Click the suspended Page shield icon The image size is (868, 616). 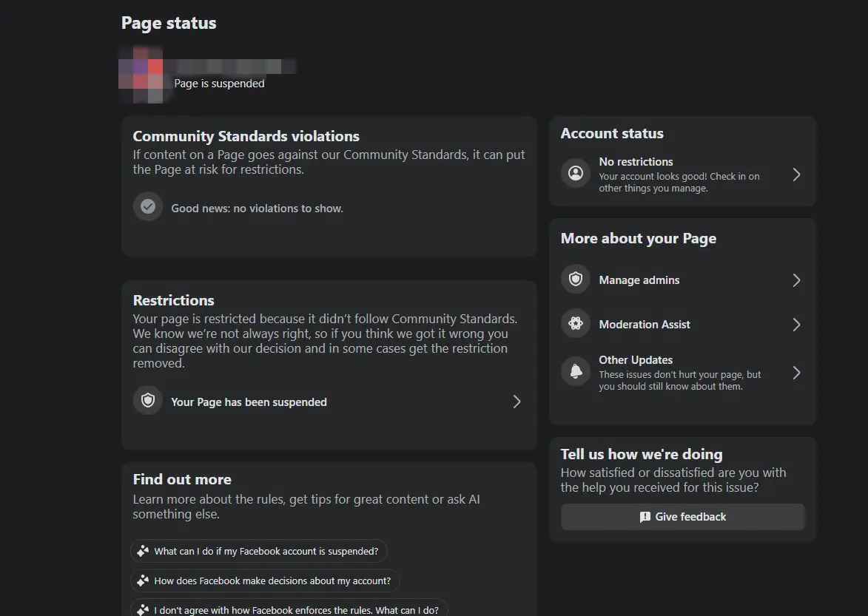pyautogui.click(x=148, y=400)
